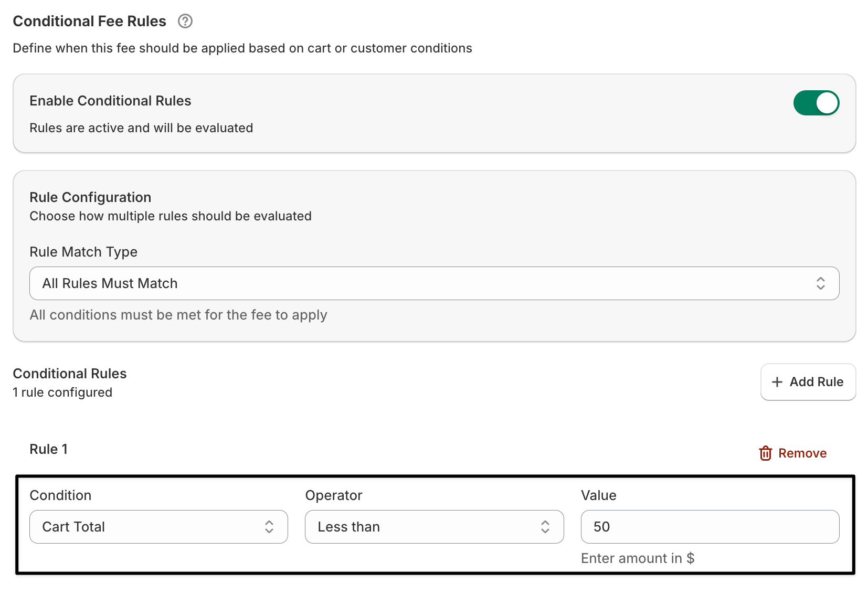The width and height of the screenshot is (868, 595).
Task: Click the trash icon for Rule 1
Action: pos(765,453)
